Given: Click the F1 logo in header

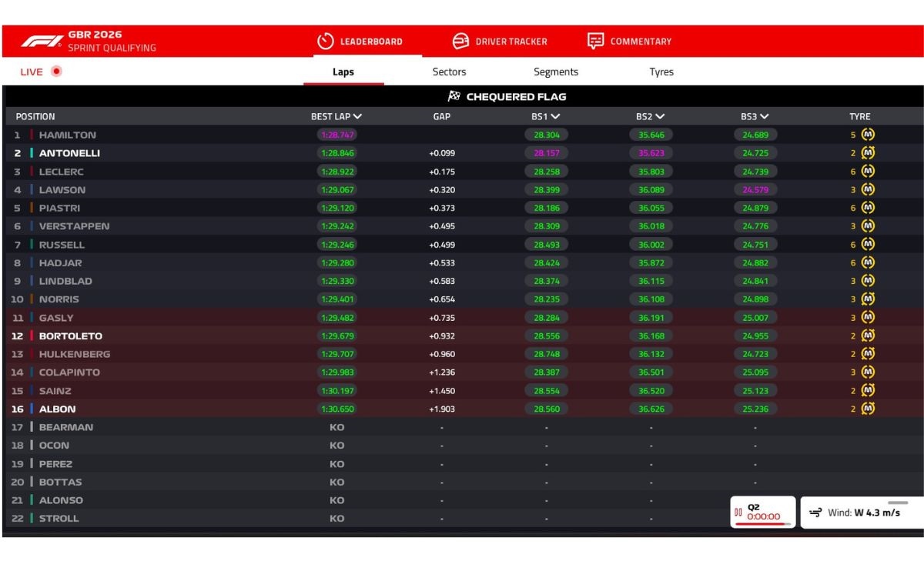Looking at the screenshot, I should click(x=42, y=42).
